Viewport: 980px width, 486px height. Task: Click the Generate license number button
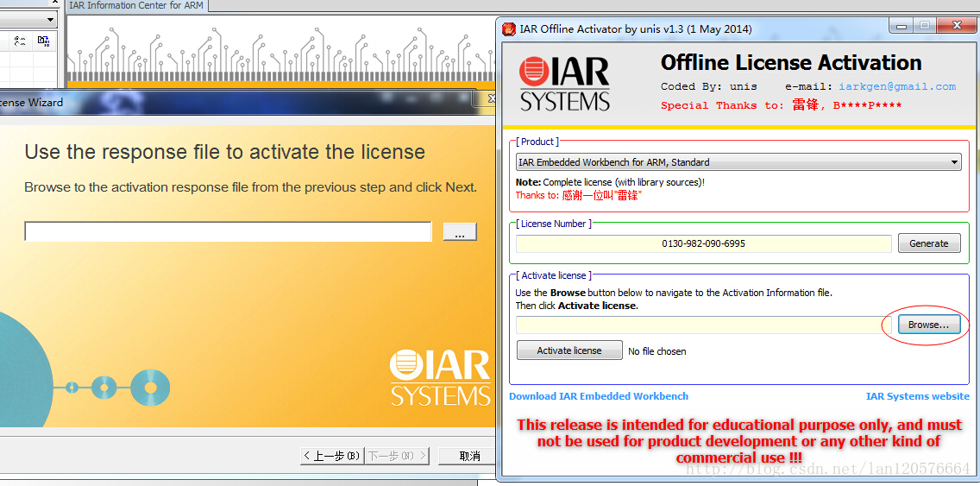pyautogui.click(x=929, y=243)
